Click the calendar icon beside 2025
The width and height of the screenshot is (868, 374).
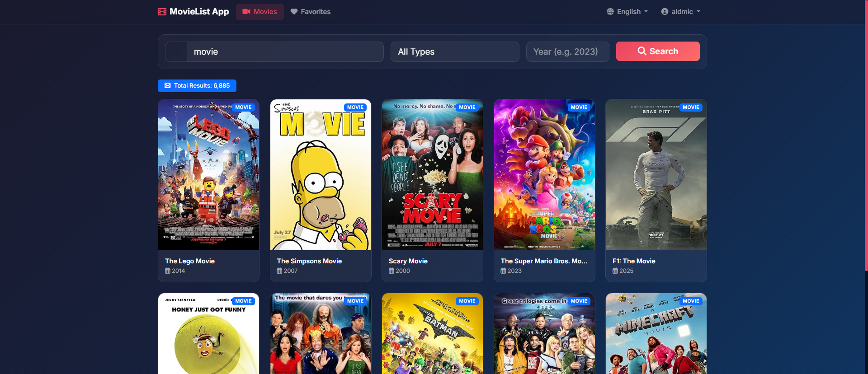pyautogui.click(x=615, y=271)
